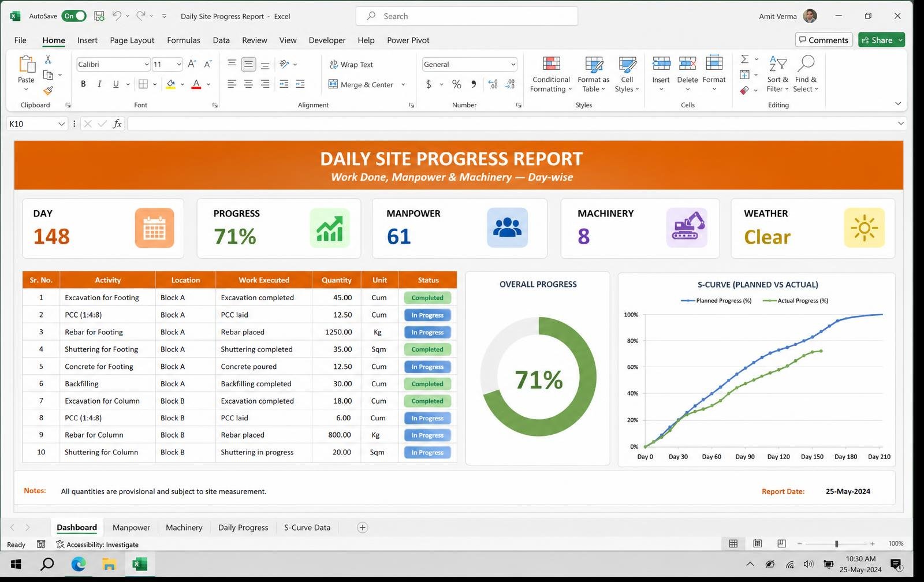The height and width of the screenshot is (582, 924).
Task: Click the Increase Indent icon
Action: pyautogui.click(x=300, y=84)
